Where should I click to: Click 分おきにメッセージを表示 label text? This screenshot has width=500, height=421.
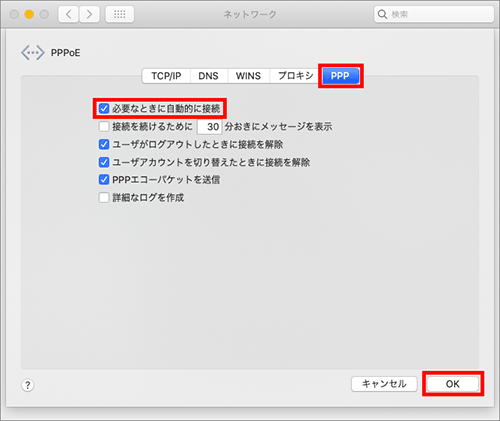click(278, 127)
